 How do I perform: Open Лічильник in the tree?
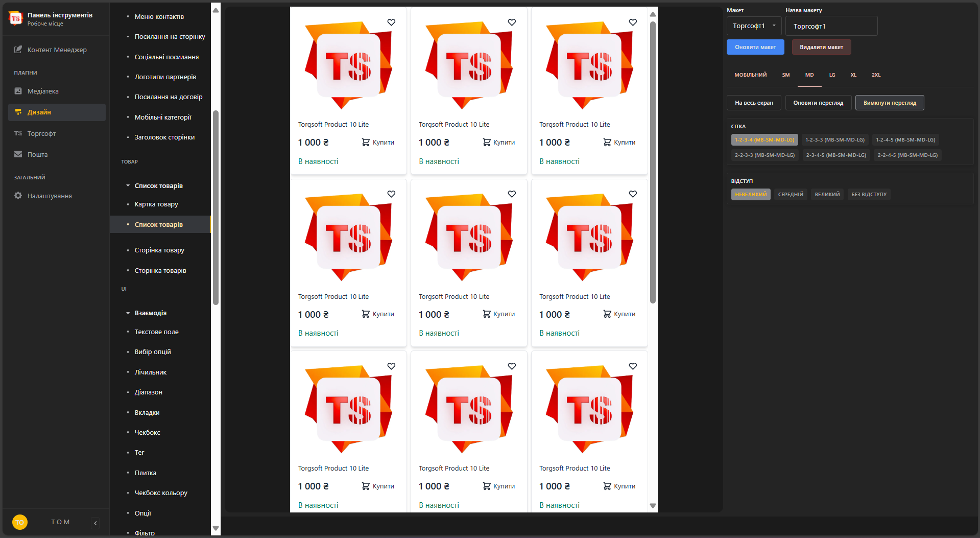(151, 372)
